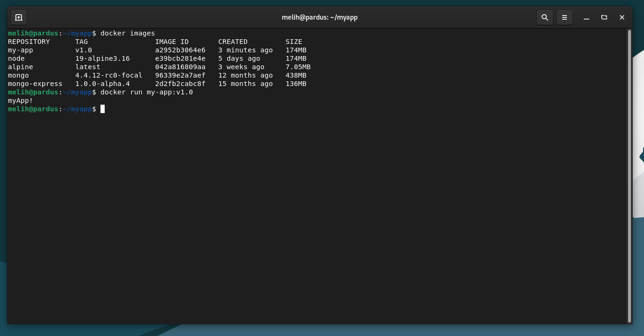The image size is (644, 336).
Task: Click the terminal cursor at the last prompt
Action: (102, 109)
